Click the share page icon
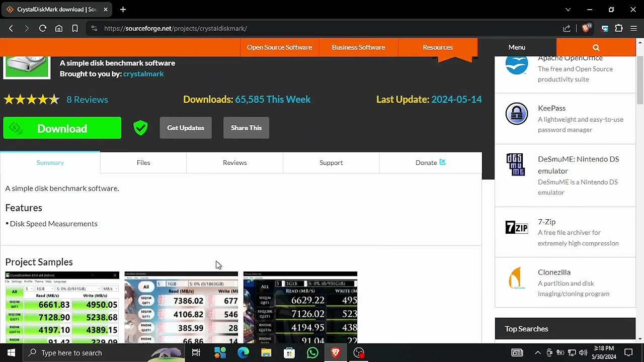The width and height of the screenshot is (644, 362). pos(567,29)
